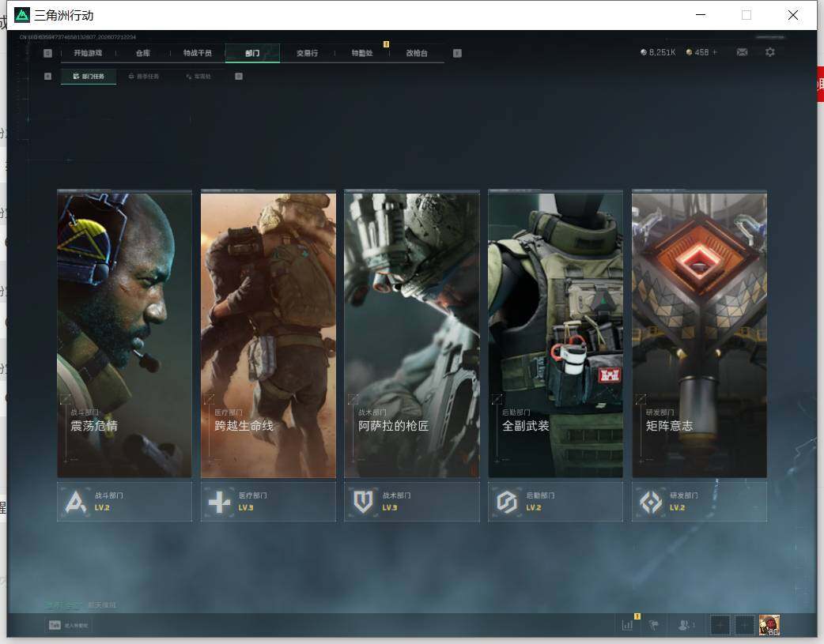Viewport: 824px width, 644px height.
Task: Open the 矩阵意志 mission card
Action: click(699, 334)
